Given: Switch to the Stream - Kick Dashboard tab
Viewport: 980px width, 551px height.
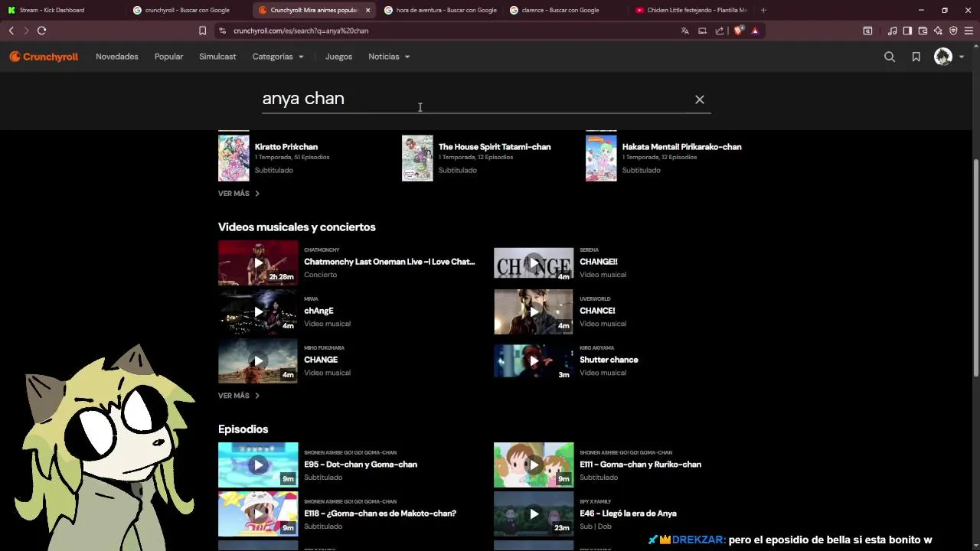Looking at the screenshot, I should pyautogui.click(x=61, y=10).
